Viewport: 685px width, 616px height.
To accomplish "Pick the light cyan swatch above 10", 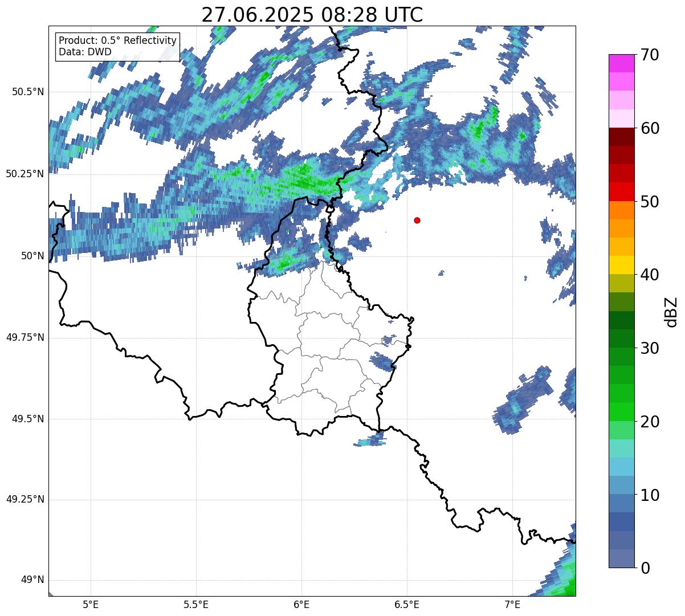I will [x=621, y=467].
